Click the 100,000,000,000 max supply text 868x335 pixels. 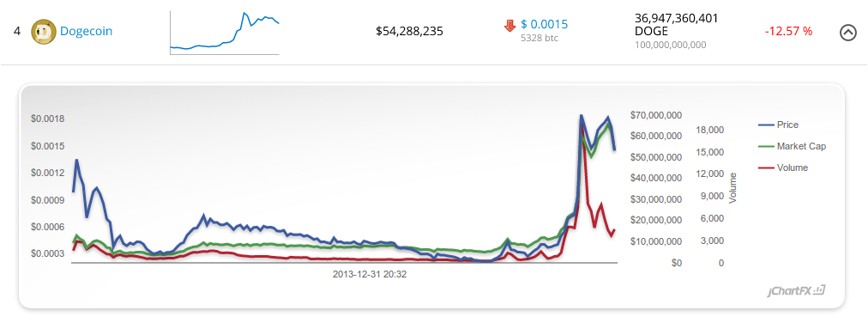[671, 45]
